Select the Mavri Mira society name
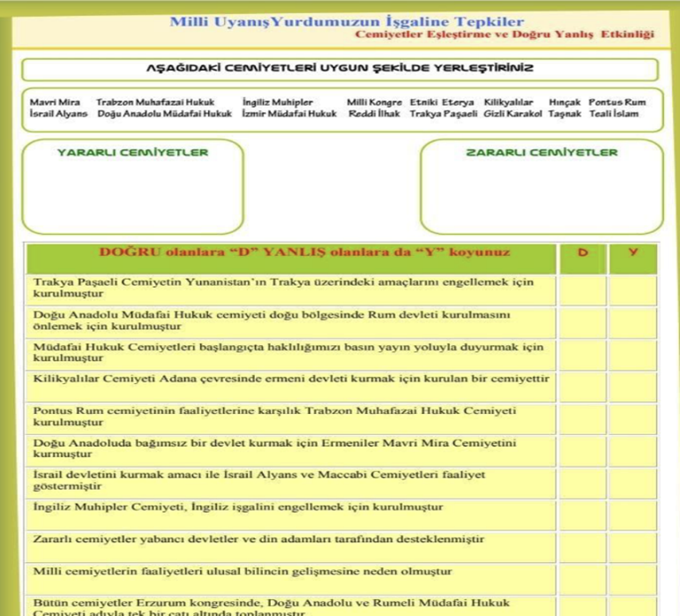The height and width of the screenshot is (616, 680). click(55, 102)
